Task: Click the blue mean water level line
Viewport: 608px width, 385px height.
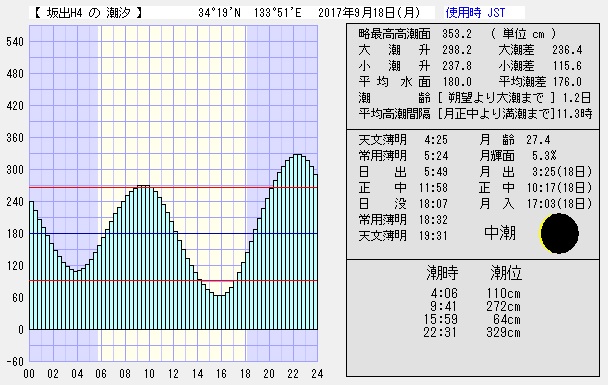Action: 173,233
